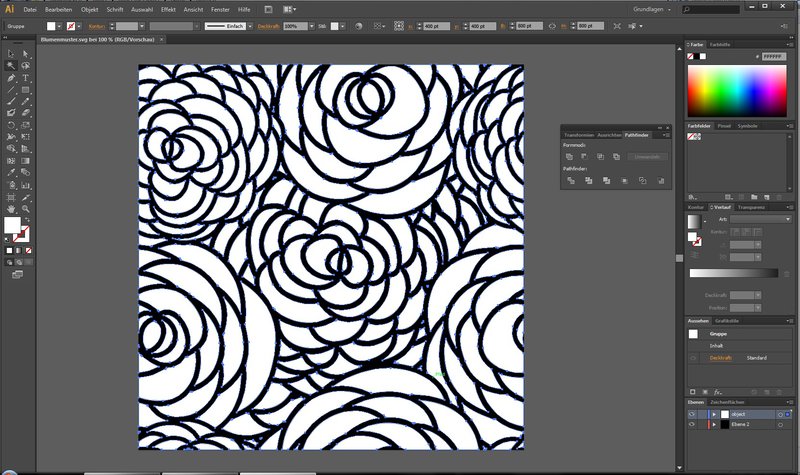Open the Effekt menu
Screen dimensions: 800x475
click(x=168, y=9)
